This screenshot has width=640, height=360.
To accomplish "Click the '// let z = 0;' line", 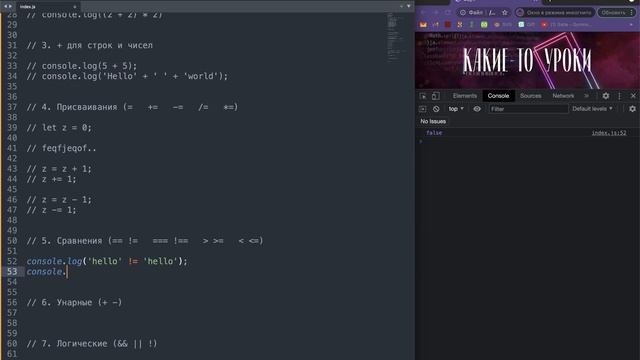I will 59,128.
